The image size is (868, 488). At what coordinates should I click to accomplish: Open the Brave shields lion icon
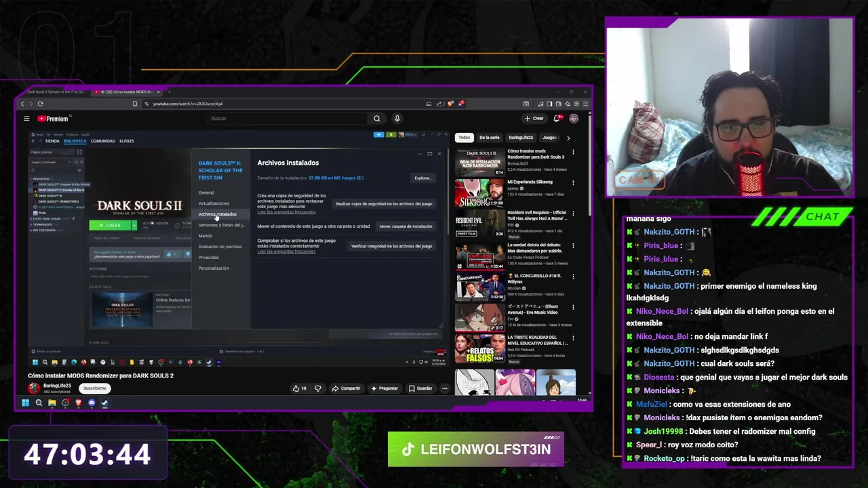coord(451,104)
